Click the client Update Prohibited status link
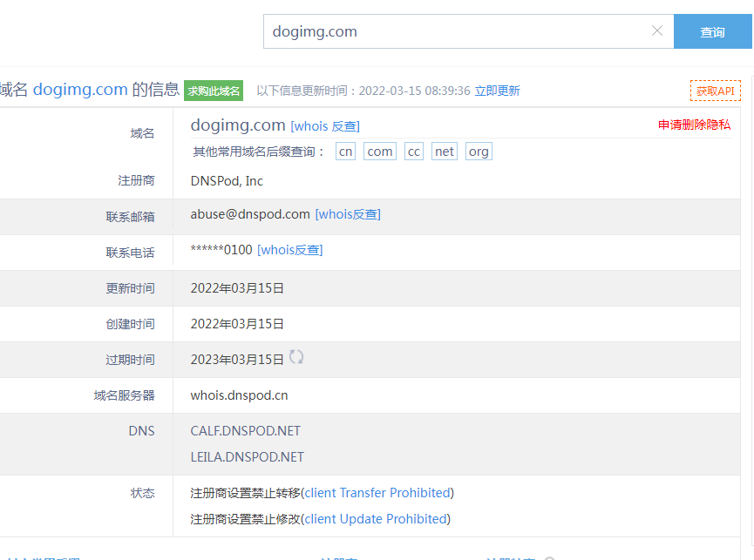The height and width of the screenshot is (560, 754). click(x=376, y=519)
